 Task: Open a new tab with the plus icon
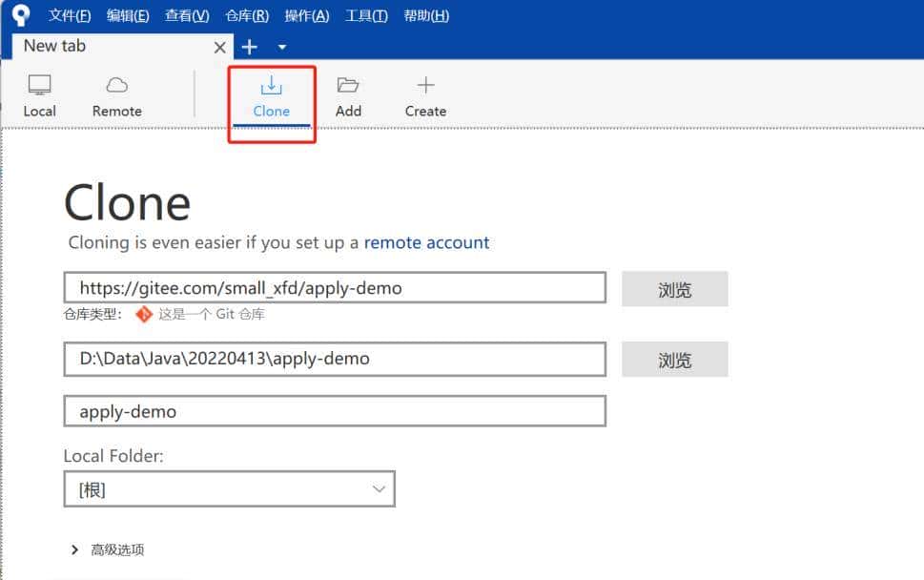coord(249,46)
